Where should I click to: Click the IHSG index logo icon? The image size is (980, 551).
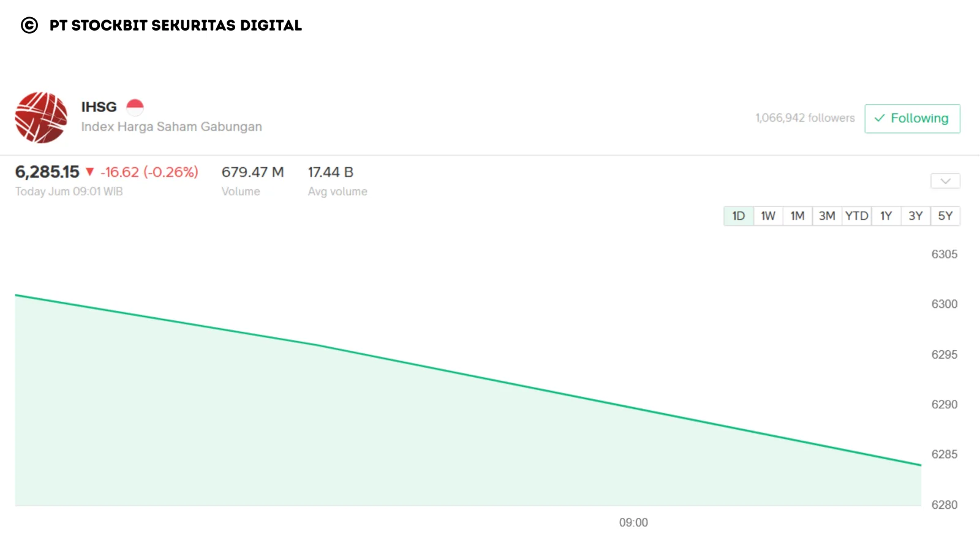41,118
